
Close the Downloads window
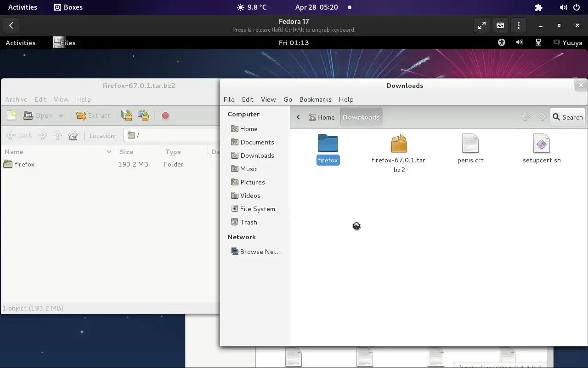pos(581,85)
